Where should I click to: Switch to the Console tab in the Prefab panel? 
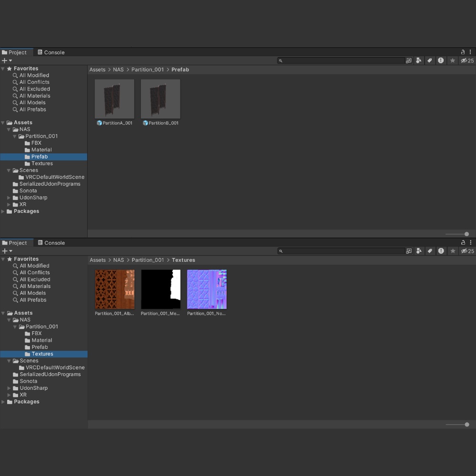point(51,52)
